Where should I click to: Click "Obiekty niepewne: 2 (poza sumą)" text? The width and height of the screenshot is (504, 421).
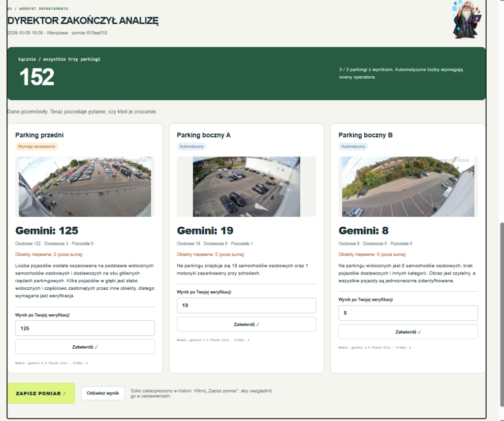[49, 254]
